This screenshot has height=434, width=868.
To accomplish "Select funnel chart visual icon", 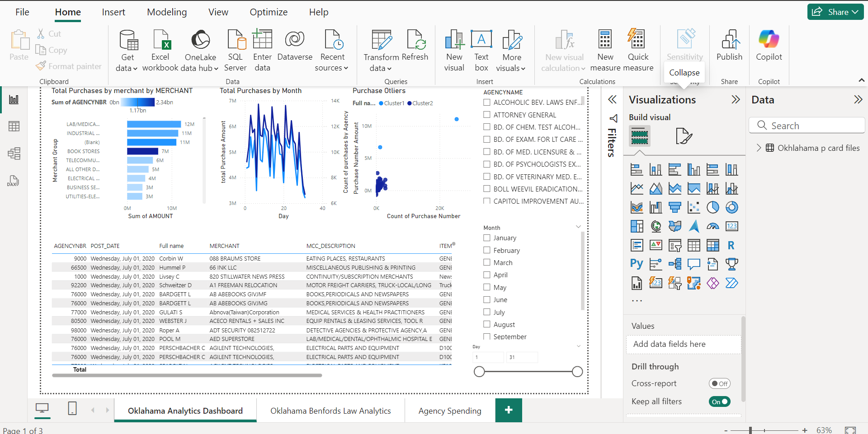I will coord(675,207).
